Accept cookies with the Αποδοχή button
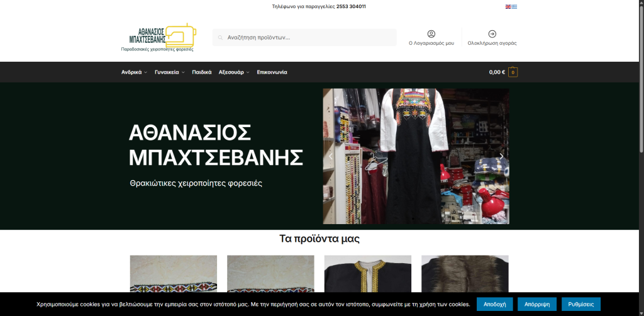Viewport: 644px width, 316px height. coord(494,304)
